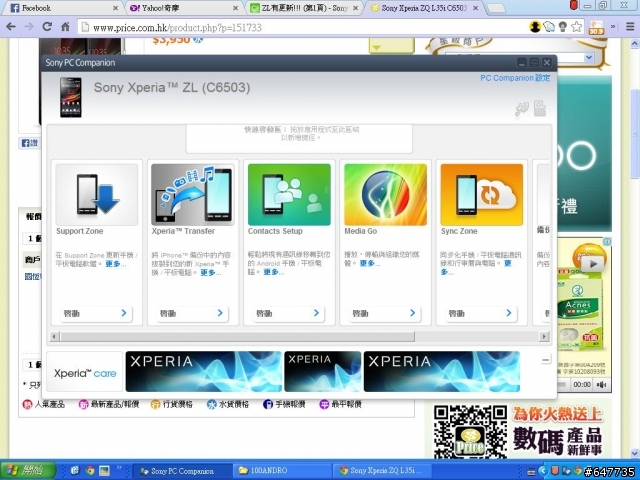Open the Windows Start button
This screenshot has width=640, height=480.
pos(28,470)
